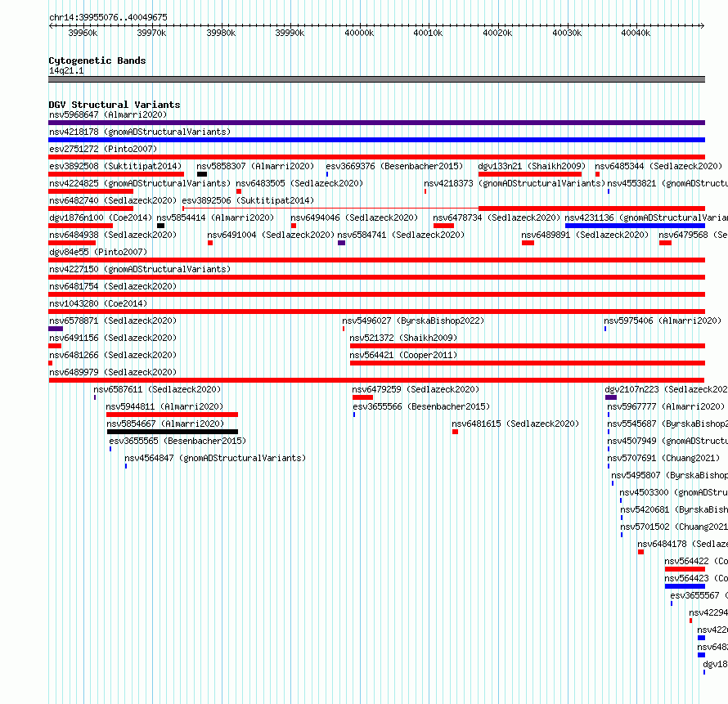Viewport: 728px width, 704px height.
Task: Click the dgv133n21 (Shaikh2009) label
Action: (532, 166)
